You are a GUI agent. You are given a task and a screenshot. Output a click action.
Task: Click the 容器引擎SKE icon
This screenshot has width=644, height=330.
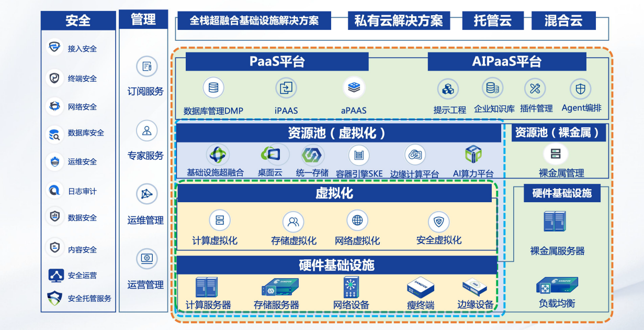[359, 155]
